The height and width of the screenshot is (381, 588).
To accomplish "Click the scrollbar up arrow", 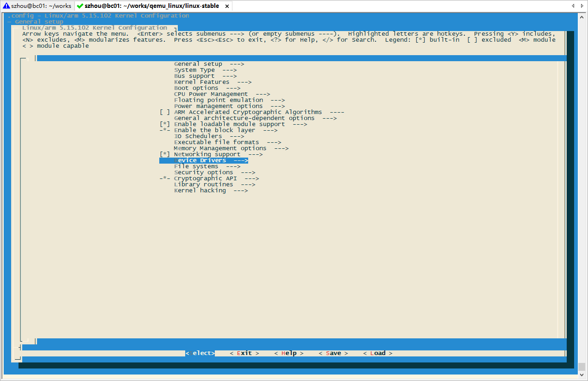I will click(582, 18).
